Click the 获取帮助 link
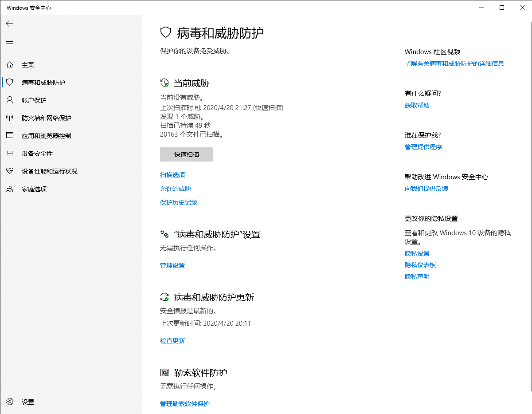This screenshot has height=414, width=532. tap(417, 105)
